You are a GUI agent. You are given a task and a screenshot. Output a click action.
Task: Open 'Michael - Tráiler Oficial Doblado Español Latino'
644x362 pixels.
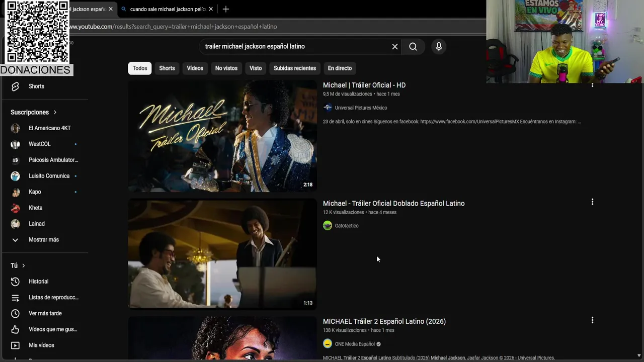pyautogui.click(x=394, y=203)
